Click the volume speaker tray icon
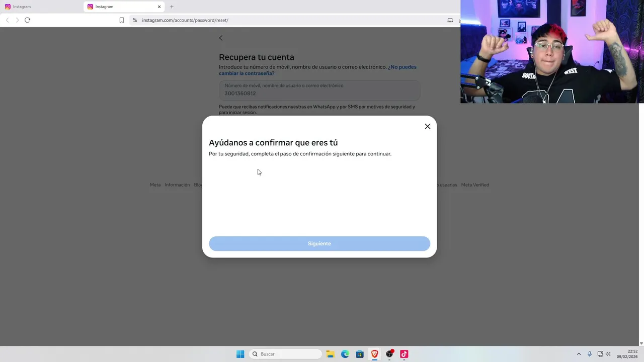Viewport: 644px width, 362px height. [x=608, y=354]
